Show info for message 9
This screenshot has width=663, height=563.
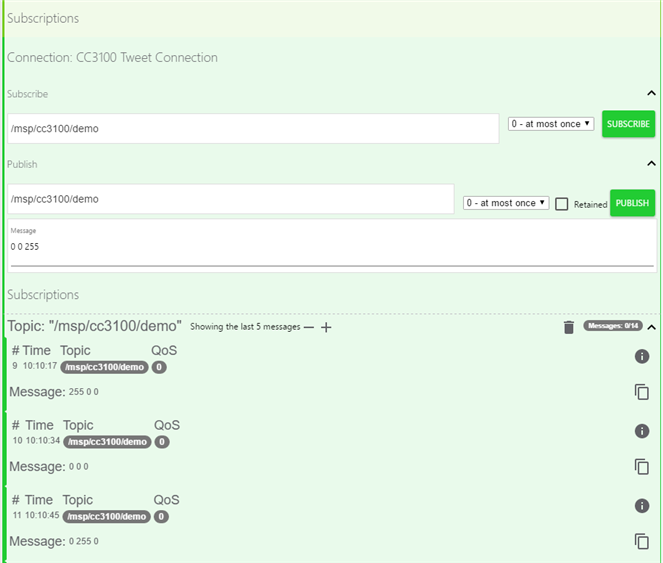pyautogui.click(x=642, y=356)
